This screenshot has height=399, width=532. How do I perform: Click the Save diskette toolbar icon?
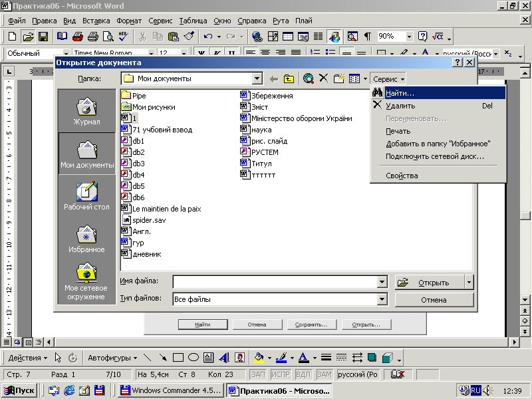pyautogui.click(x=43, y=37)
